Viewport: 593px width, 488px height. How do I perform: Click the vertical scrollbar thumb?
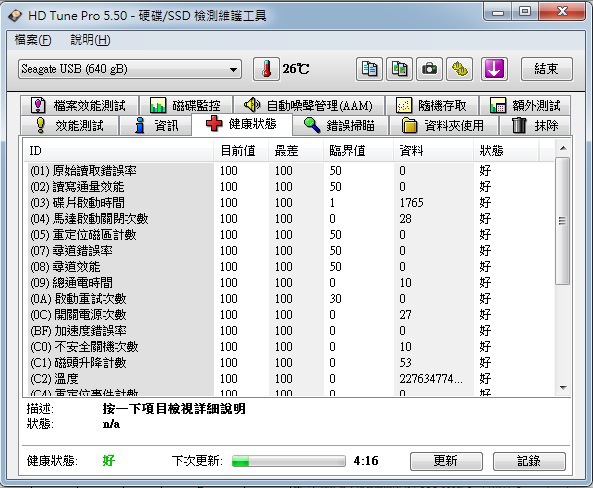(563, 221)
